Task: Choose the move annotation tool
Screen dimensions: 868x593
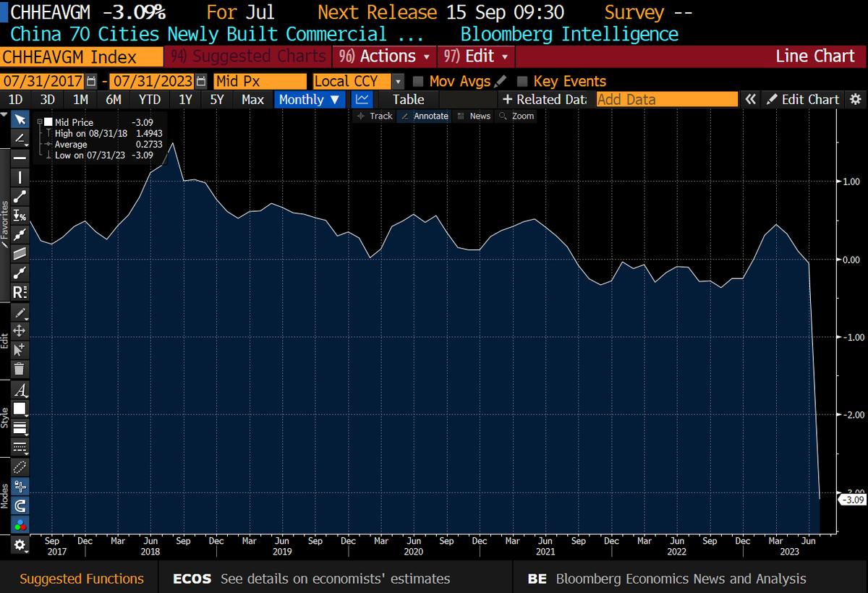Action: point(20,330)
